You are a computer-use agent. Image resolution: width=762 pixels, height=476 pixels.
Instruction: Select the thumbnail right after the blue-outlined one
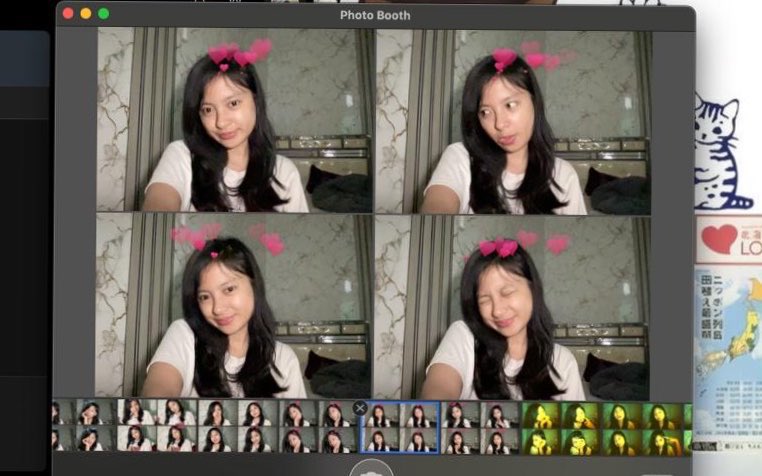pyautogui.click(x=481, y=428)
